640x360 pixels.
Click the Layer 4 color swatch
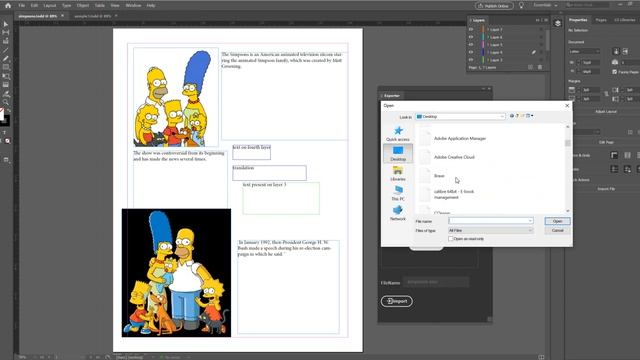tap(482, 52)
